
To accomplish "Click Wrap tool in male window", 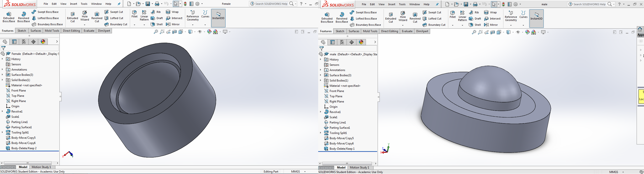I will pos(490,12).
